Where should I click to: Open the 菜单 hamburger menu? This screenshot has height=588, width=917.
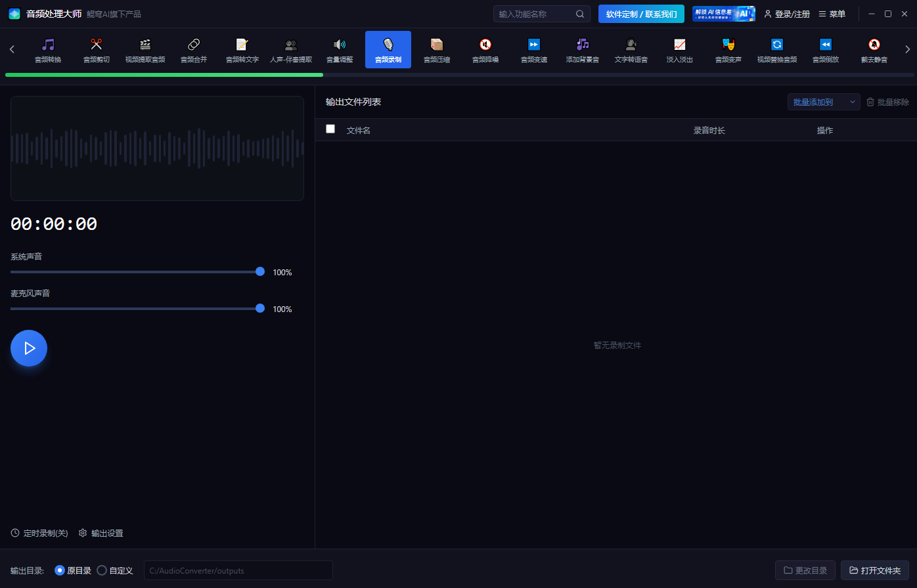(832, 14)
